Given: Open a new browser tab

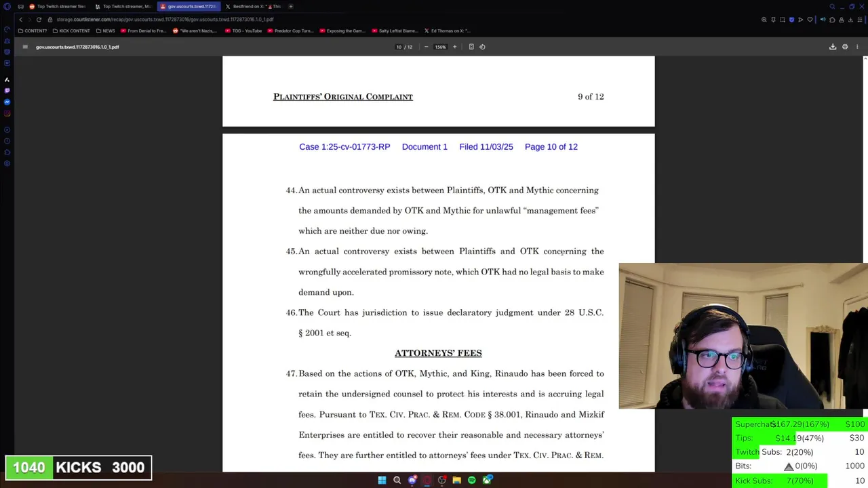Looking at the screenshot, I should pos(291,6).
